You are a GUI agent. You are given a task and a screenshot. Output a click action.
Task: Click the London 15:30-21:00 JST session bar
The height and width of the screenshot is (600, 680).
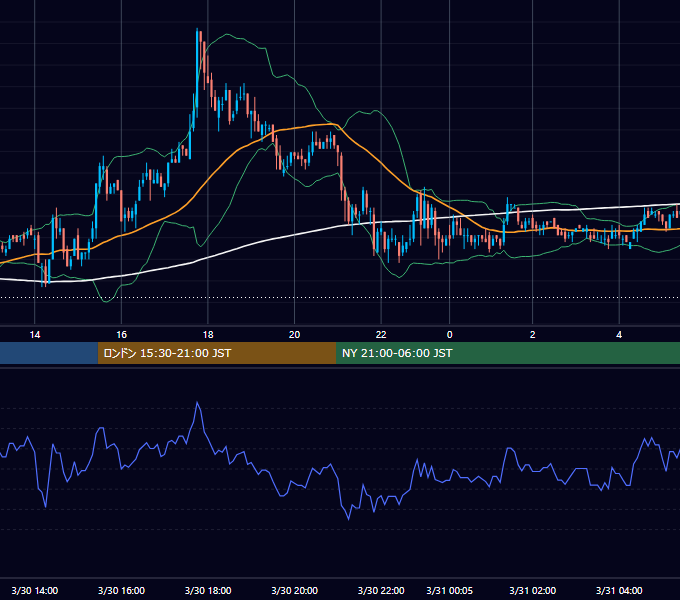pyautogui.click(x=217, y=353)
